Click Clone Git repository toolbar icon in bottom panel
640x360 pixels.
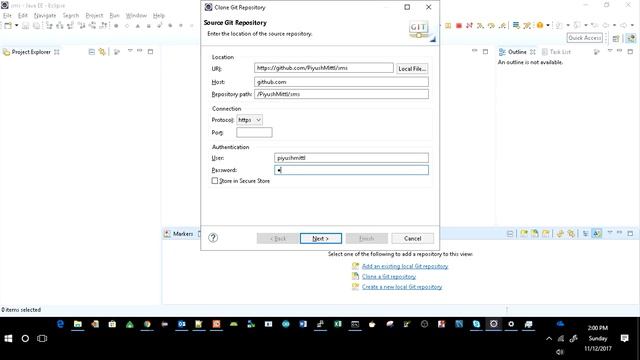pyautogui.click(x=535, y=233)
